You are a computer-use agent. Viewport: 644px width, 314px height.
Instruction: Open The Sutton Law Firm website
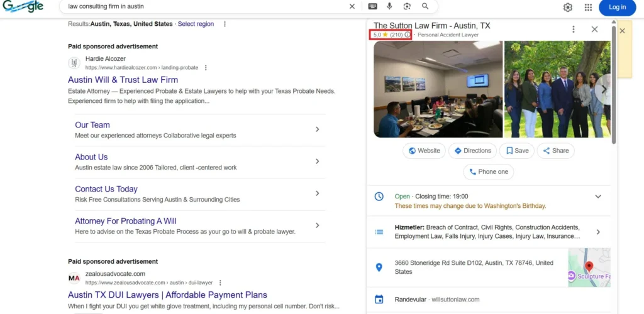[x=424, y=151]
